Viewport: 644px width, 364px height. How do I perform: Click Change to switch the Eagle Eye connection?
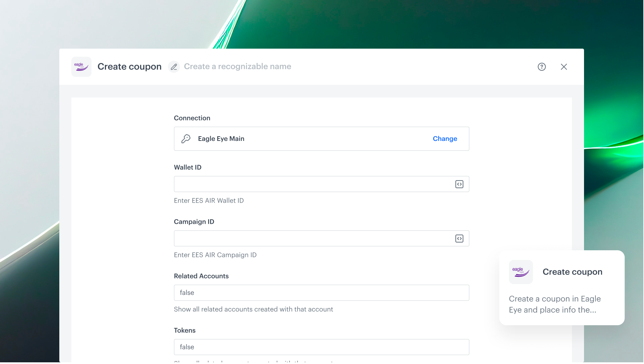pyautogui.click(x=445, y=139)
